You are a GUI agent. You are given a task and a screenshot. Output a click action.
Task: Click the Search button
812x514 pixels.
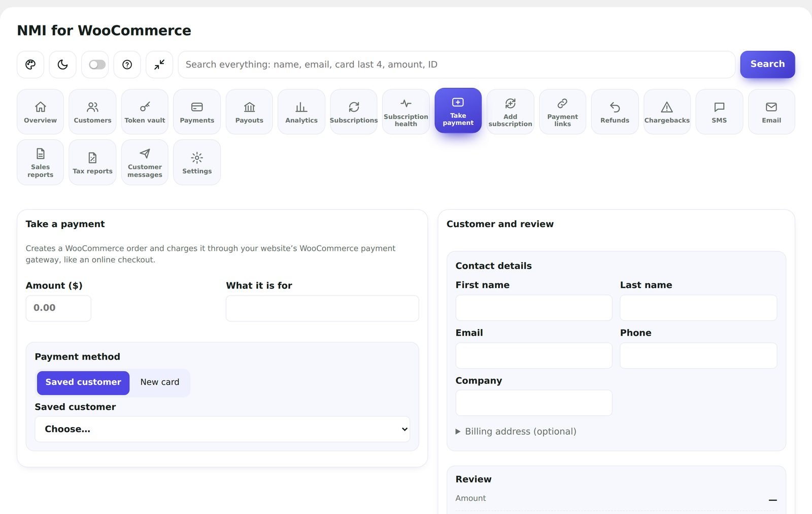click(x=767, y=64)
